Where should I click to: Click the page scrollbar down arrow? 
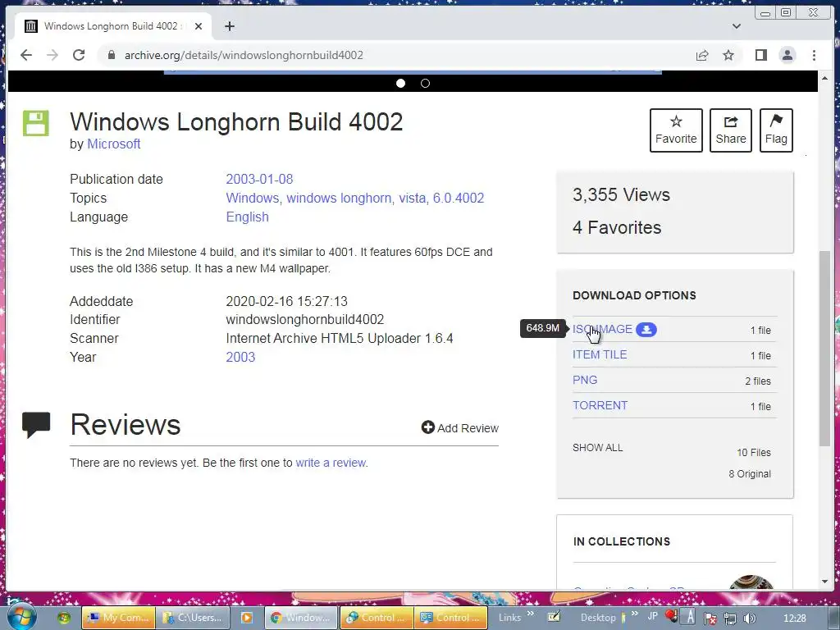[x=824, y=582]
